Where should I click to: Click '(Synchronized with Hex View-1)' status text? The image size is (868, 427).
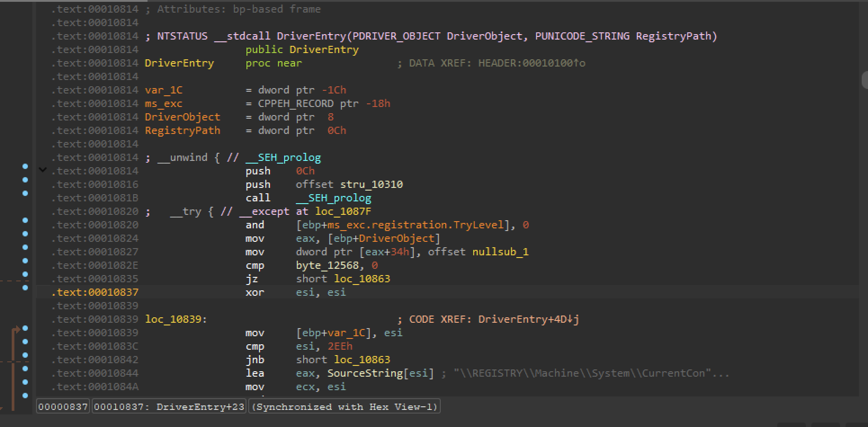[x=345, y=407]
